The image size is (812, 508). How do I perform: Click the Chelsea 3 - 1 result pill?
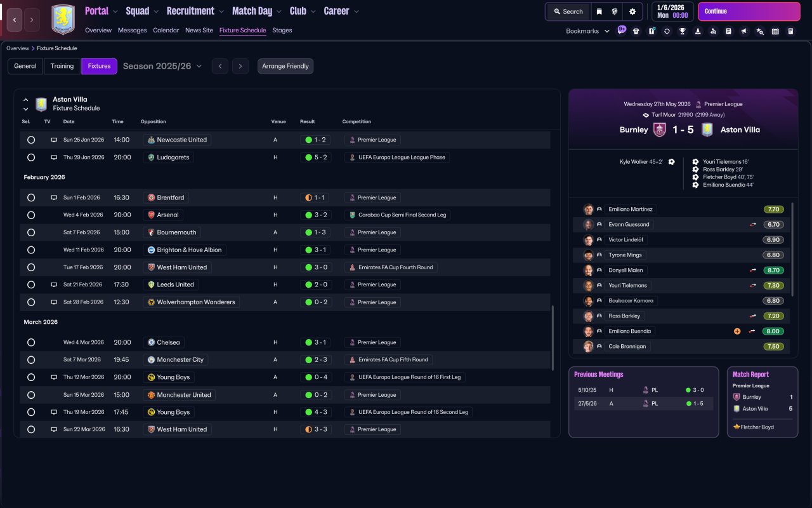click(315, 342)
